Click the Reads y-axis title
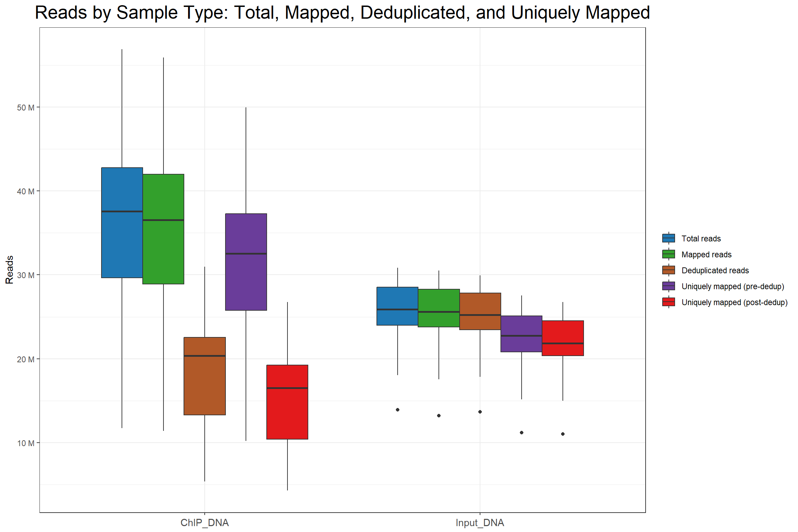Screen dimensions: 798x532 click(x=9, y=270)
